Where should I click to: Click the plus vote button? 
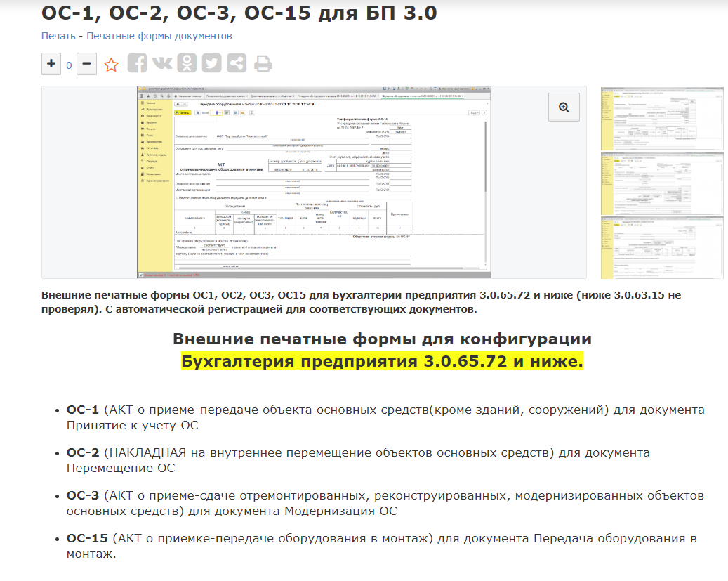pyautogui.click(x=51, y=64)
